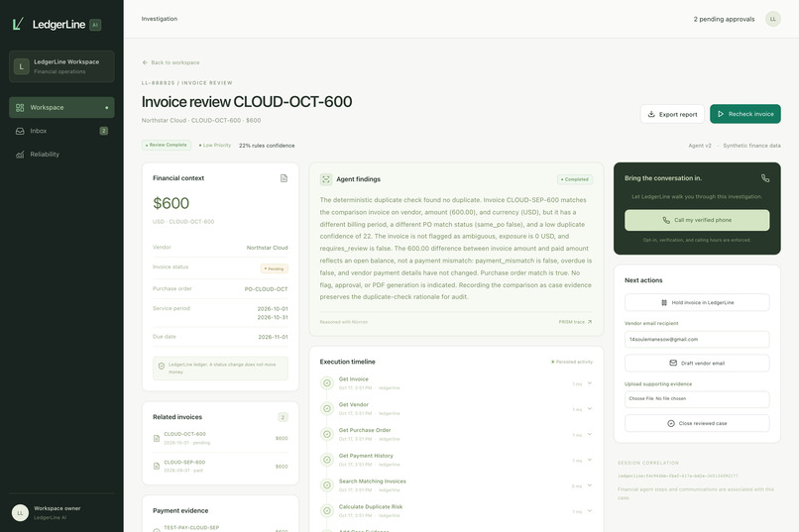799x532 pixels.
Task: Go back to workspace
Action: coord(171,62)
